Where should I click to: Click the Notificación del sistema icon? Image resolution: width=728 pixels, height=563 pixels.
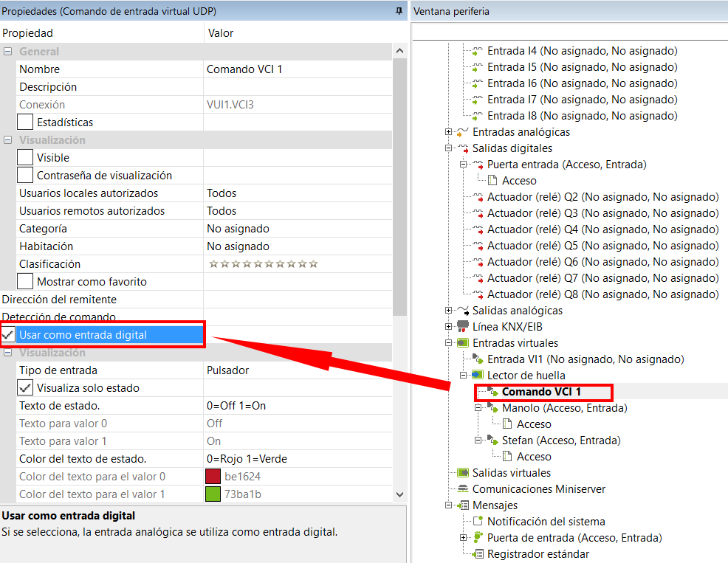click(478, 521)
